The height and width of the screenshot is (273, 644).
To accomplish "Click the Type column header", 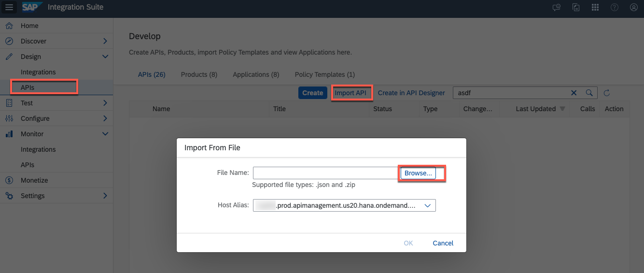I will point(431,109).
